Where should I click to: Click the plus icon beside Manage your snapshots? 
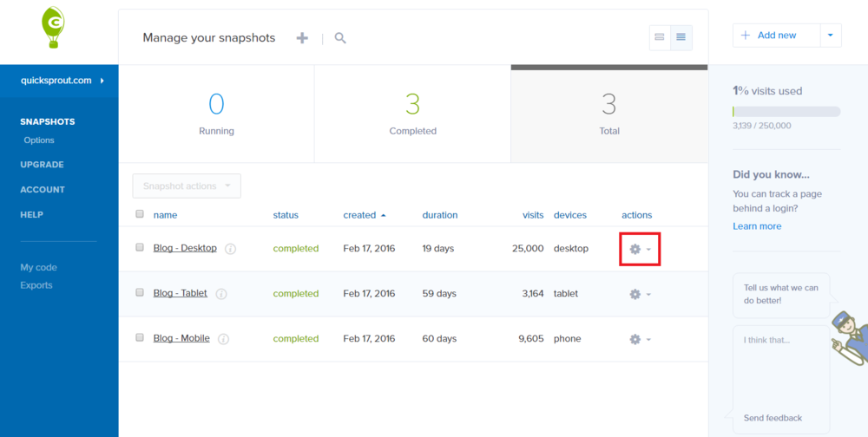302,38
